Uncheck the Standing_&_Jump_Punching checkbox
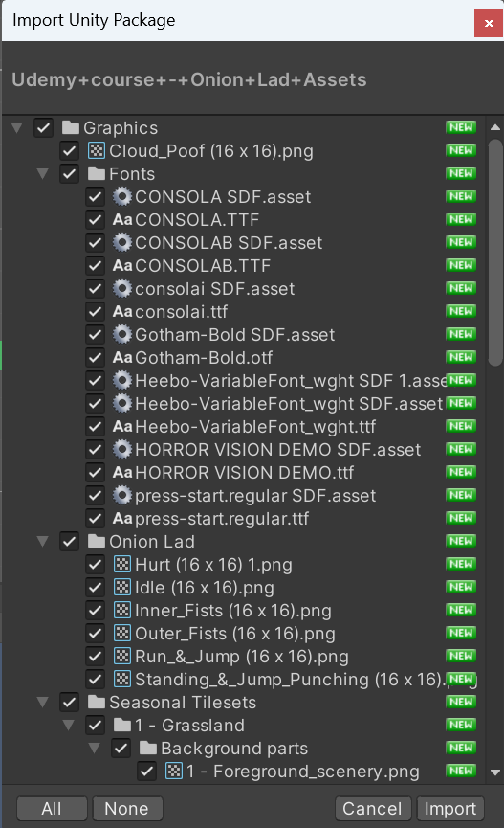The height and width of the screenshot is (828, 504). pos(95,679)
